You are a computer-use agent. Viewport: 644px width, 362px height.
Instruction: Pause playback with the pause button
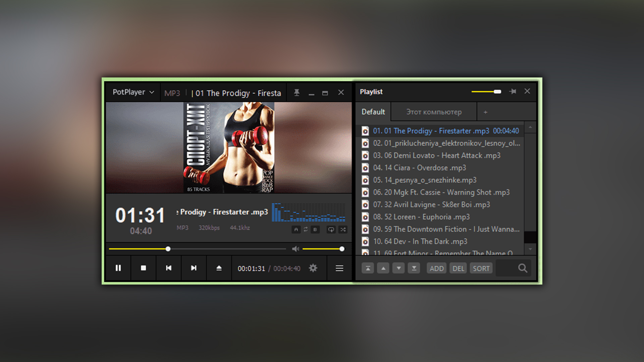(118, 268)
